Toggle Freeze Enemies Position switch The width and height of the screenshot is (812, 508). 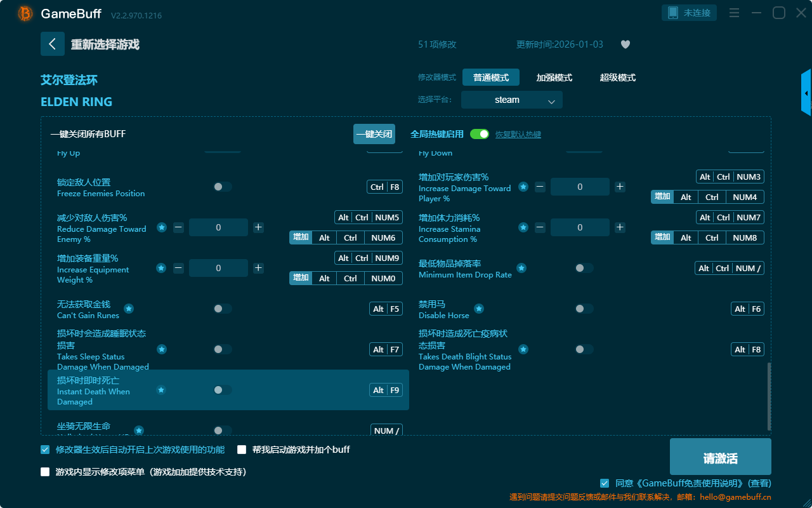[x=222, y=187]
